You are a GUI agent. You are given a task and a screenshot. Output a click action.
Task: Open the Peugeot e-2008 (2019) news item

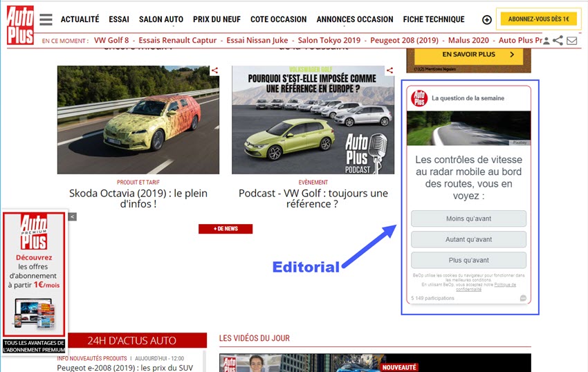(125, 367)
